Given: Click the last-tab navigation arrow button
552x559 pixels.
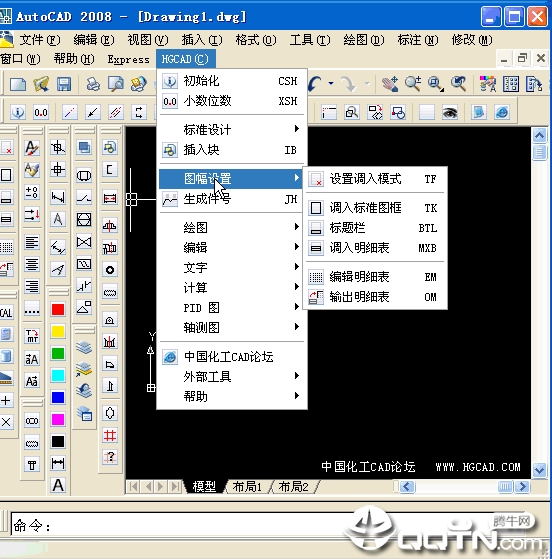Looking at the screenshot, I should [x=175, y=487].
